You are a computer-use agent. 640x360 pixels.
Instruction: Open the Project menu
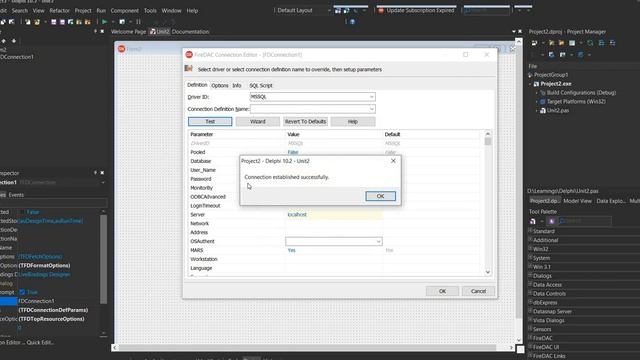pos(83,11)
